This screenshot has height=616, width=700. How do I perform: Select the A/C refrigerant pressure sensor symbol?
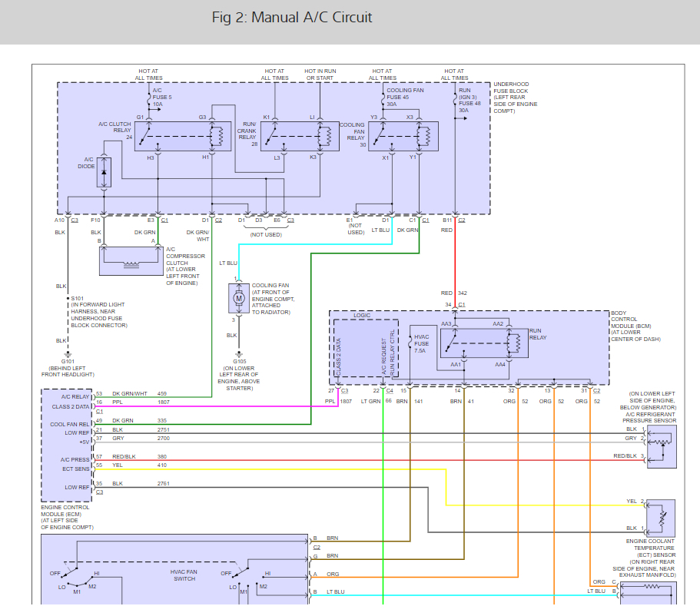coord(662,446)
